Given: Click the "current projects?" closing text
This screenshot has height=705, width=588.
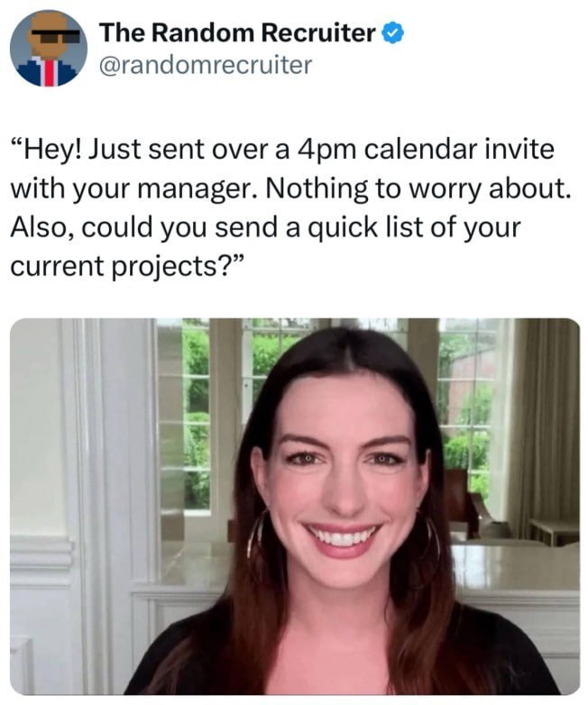Looking at the screenshot, I should point(127,267).
